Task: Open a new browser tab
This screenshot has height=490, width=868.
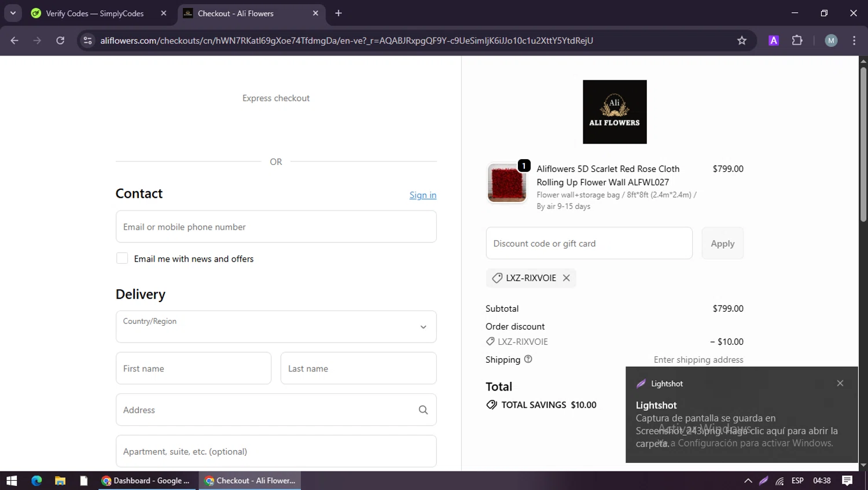Action: click(x=339, y=13)
